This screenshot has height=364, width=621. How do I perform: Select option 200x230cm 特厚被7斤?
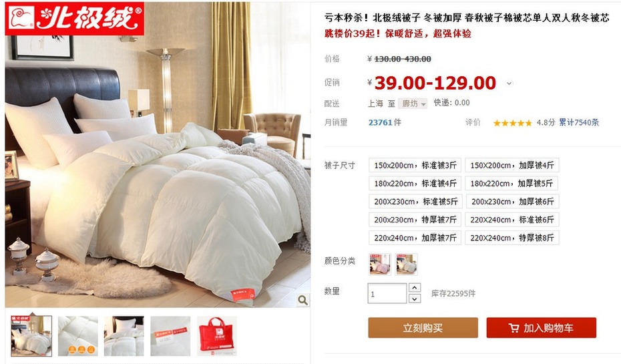(415, 220)
